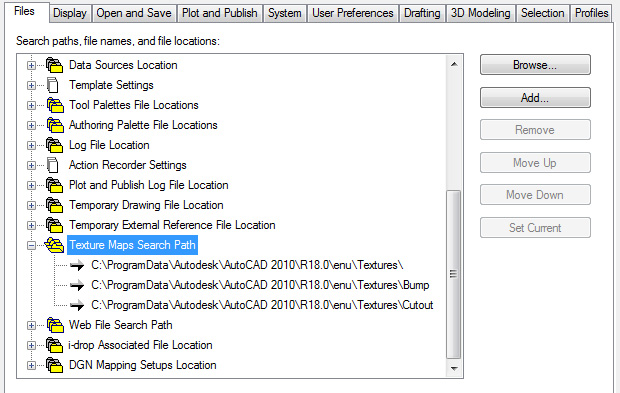The image size is (620, 393).
Task: Click the Tool Palettes File Locations folder icon
Action: pos(54,105)
